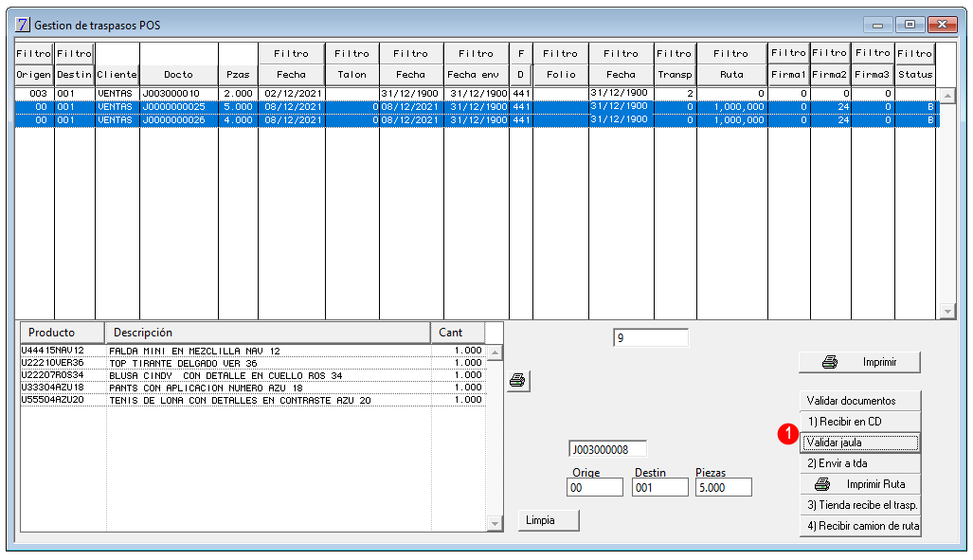The height and width of the screenshot is (560, 973).
Task: Click the Filtro button above Firma1
Action: coord(788,53)
